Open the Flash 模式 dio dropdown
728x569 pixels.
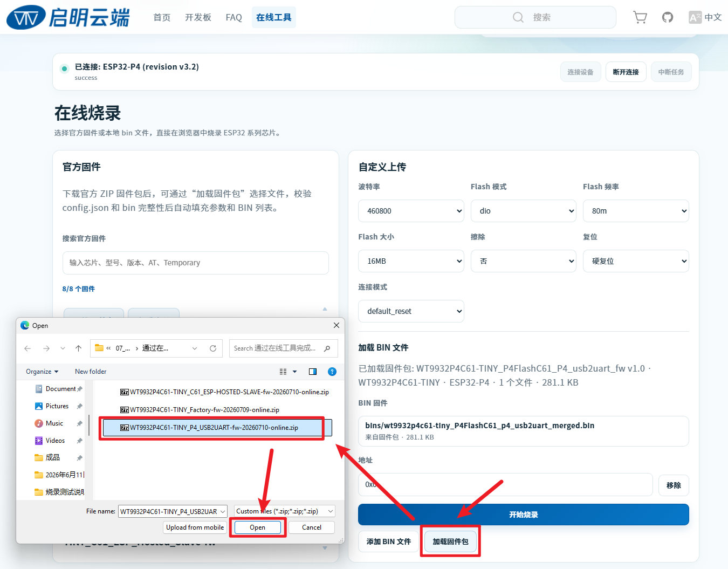524,211
